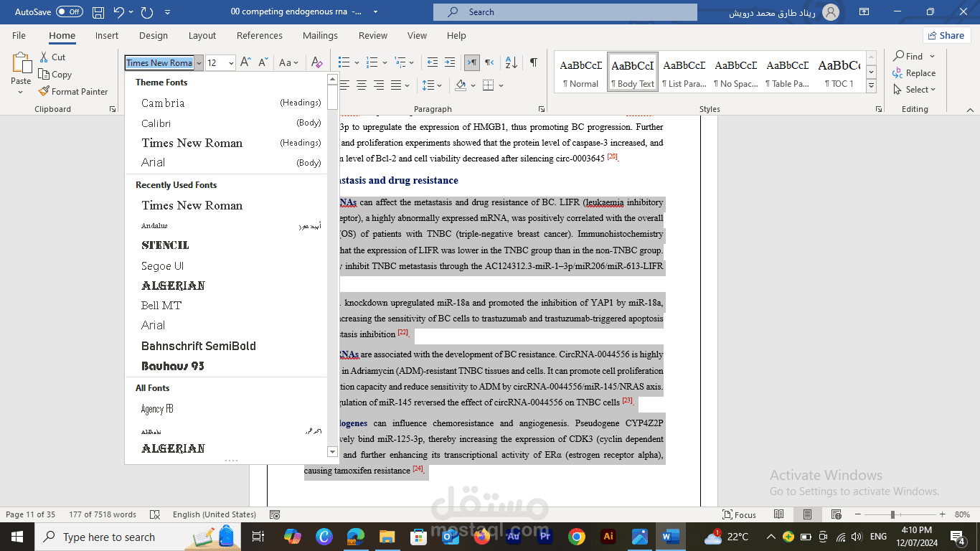
Task: Open the font size dropdown
Action: [231, 63]
